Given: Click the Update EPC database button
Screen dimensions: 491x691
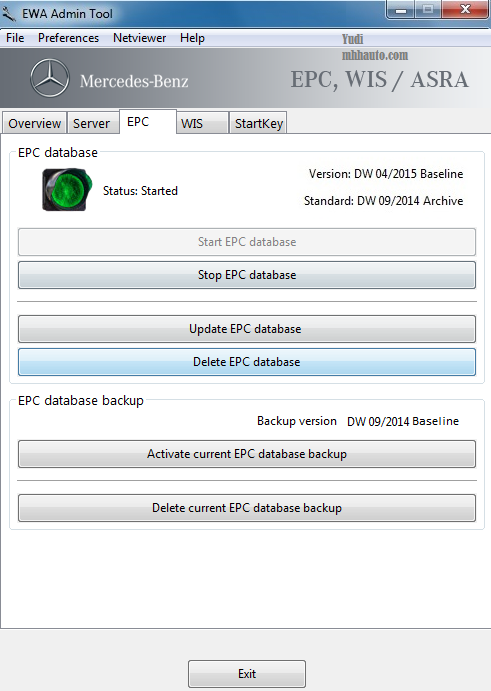Looking at the screenshot, I should pyautogui.click(x=247, y=329).
